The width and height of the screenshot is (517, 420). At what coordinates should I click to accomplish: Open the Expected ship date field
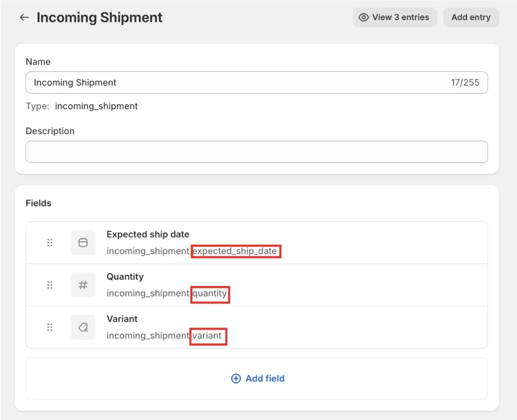[148, 234]
